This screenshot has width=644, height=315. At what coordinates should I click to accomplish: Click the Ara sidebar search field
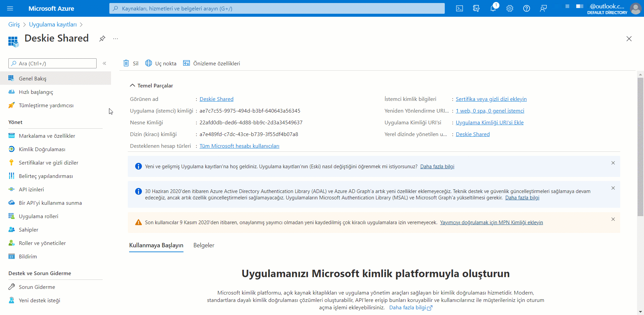[x=52, y=63]
